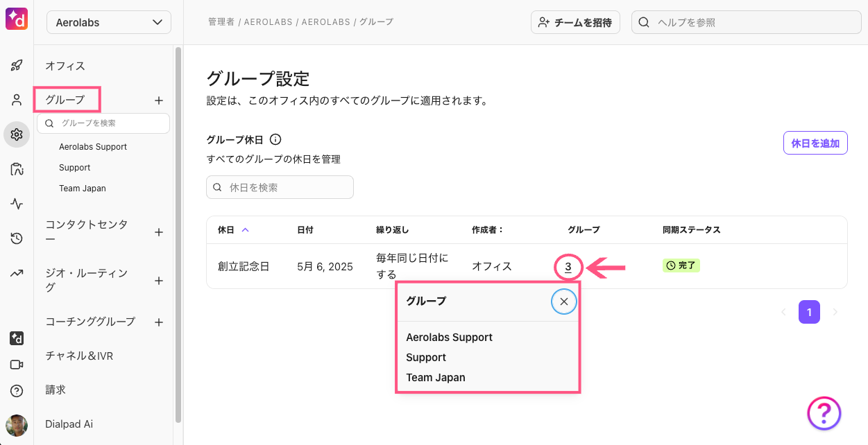The width and height of the screenshot is (868, 445).
Task: Click the グループを検索 search box
Action: point(103,123)
